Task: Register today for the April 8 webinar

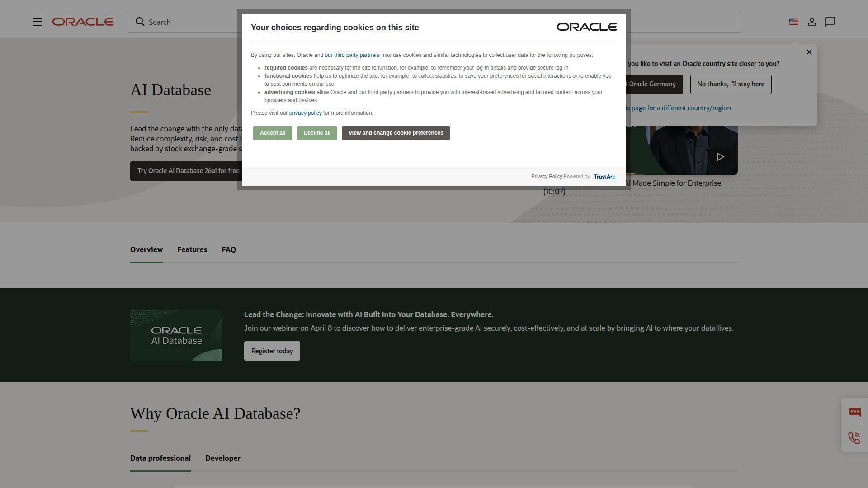Action: coord(272,351)
